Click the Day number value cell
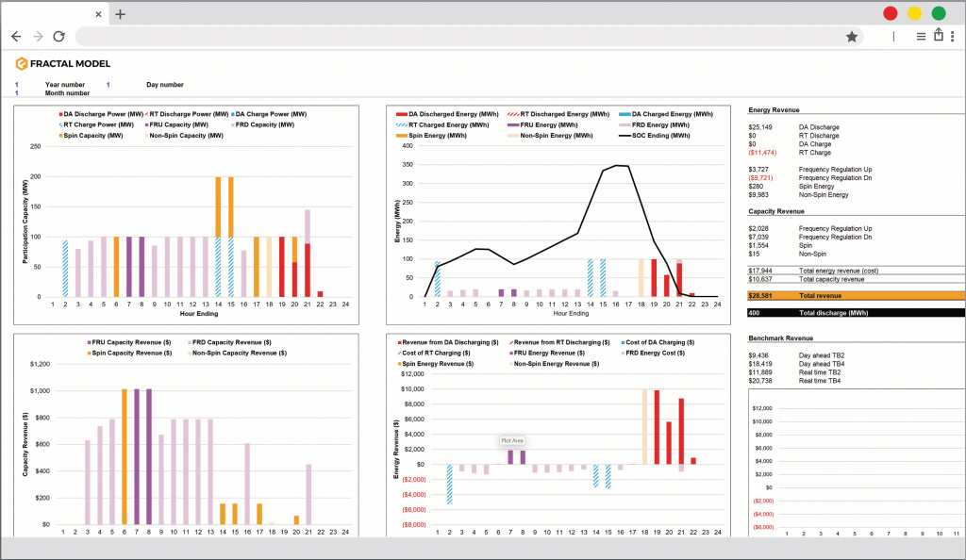966x560 pixels. tap(108, 85)
